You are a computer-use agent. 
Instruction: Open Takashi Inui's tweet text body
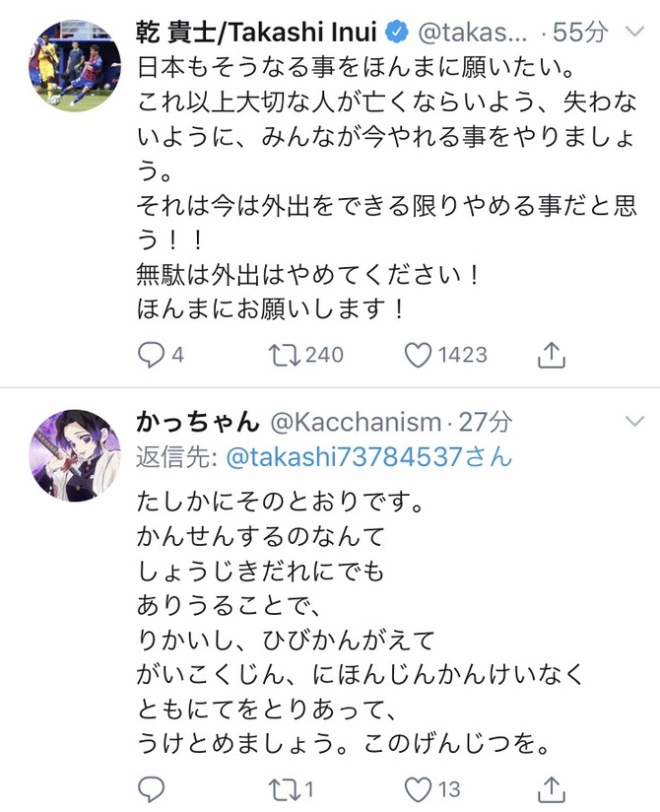(386, 188)
